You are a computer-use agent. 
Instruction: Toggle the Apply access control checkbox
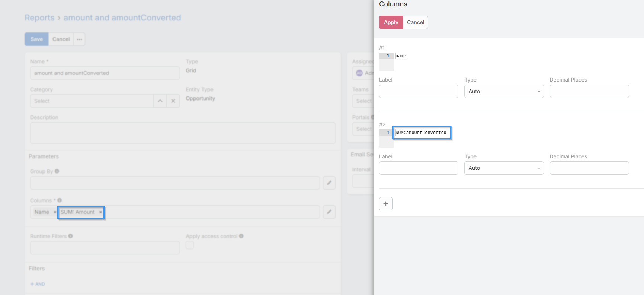click(190, 245)
